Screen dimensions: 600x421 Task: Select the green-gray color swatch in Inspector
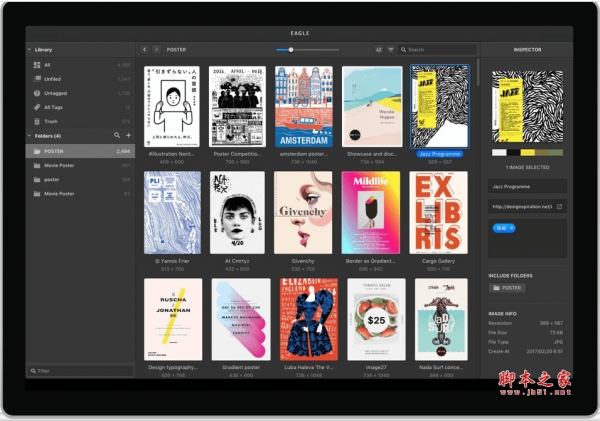(556, 153)
